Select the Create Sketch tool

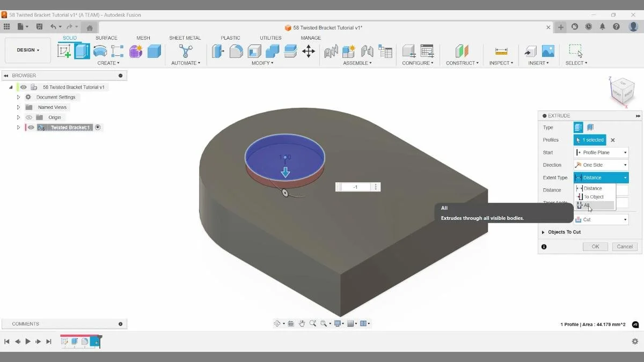[64, 50]
